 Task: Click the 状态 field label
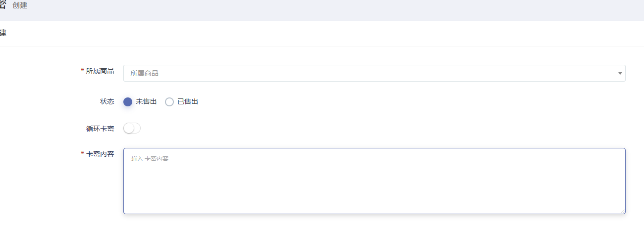tap(107, 101)
